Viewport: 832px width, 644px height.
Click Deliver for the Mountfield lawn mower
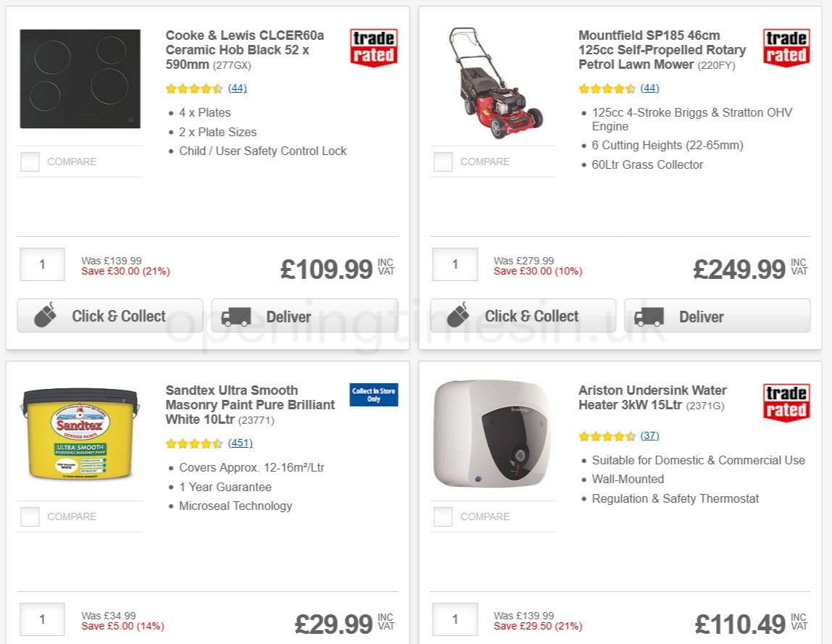(716, 315)
